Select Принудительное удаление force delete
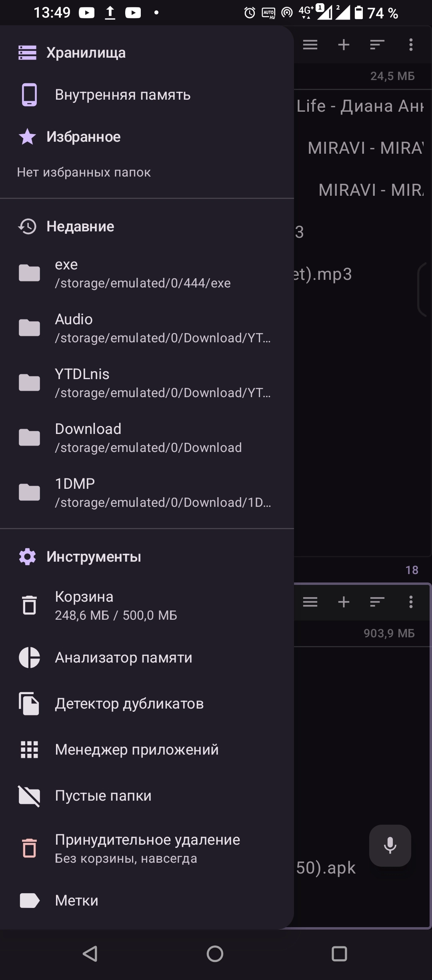Image resolution: width=432 pixels, height=980 pixels. pyautogui.click(x=147, y=848)
